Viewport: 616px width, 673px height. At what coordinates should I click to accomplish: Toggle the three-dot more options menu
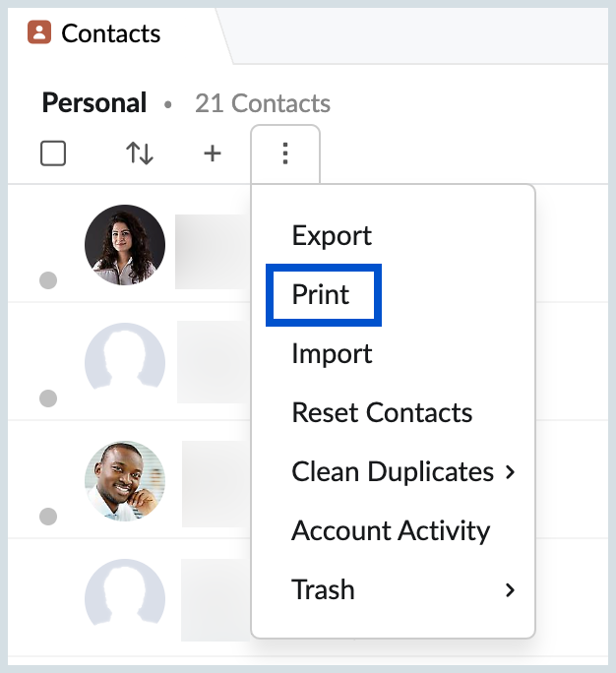[x=285, y=153]
